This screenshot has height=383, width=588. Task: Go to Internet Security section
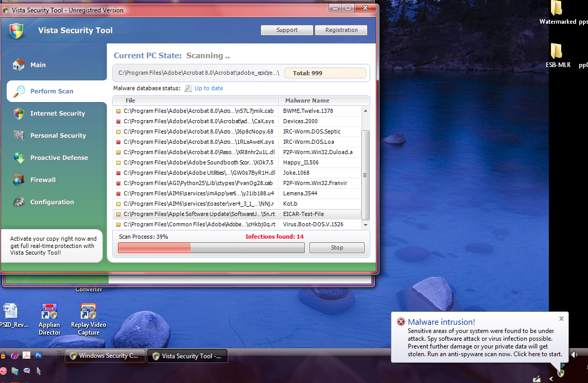[58, 113]
